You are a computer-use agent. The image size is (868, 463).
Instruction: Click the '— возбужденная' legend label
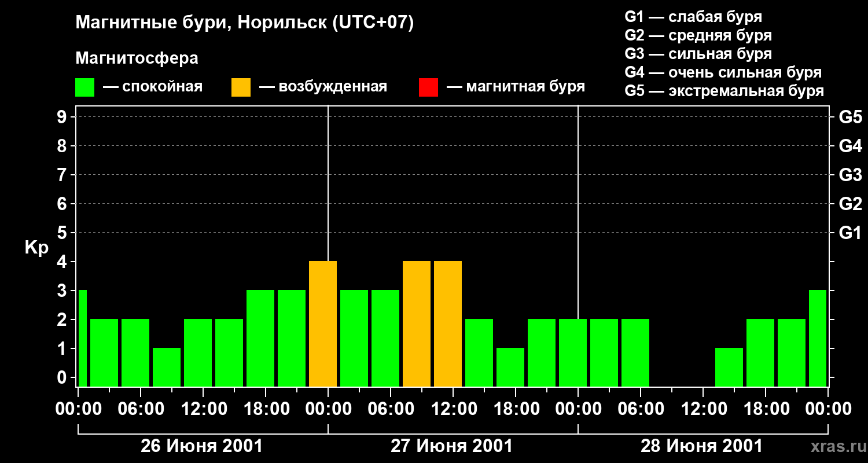[x=323, y=87]
